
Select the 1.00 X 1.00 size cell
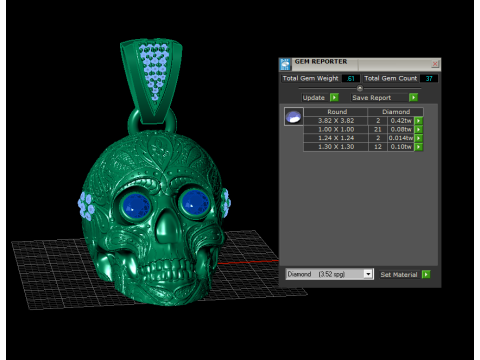point(336,129)
